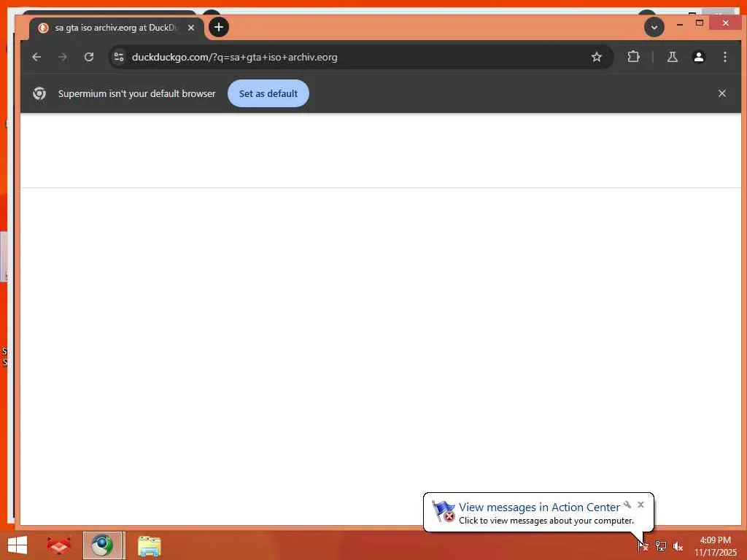The image size is (747, 560).
Task: Maximize the Supermium browser window
Action: click(x=700, y=23)
